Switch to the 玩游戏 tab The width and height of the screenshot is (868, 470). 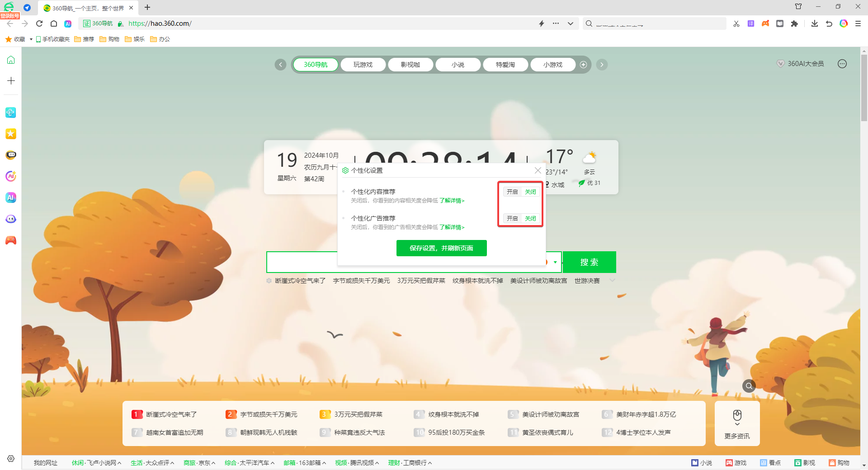pos(363,65)
